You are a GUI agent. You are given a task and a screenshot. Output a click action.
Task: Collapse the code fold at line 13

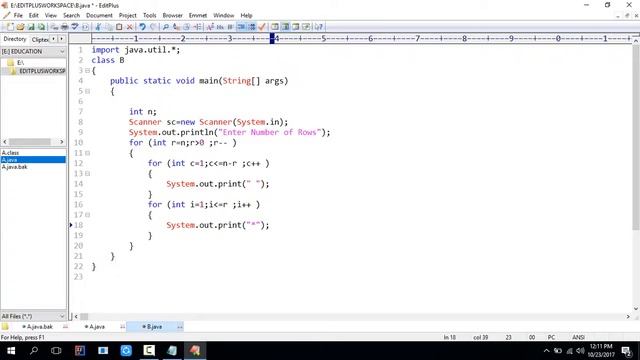pyautogui.click(x=87, y=173)
